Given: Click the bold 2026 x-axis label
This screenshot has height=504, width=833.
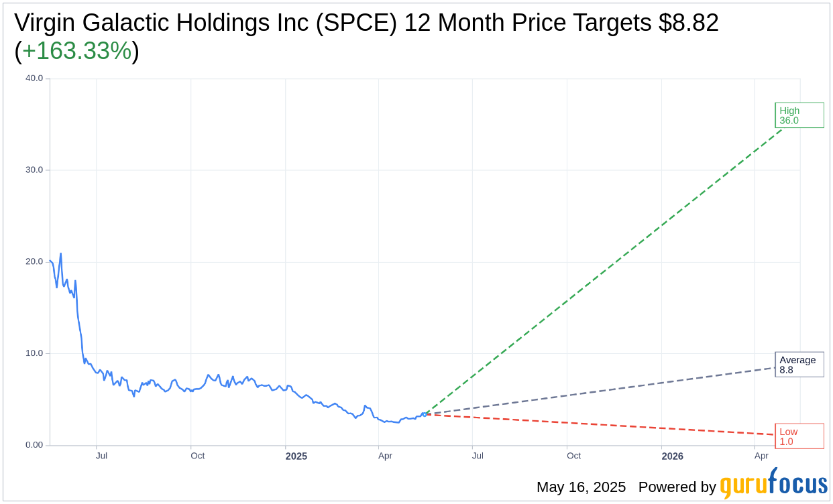Looking at the screenshot, I should click(x=672, y=456).
